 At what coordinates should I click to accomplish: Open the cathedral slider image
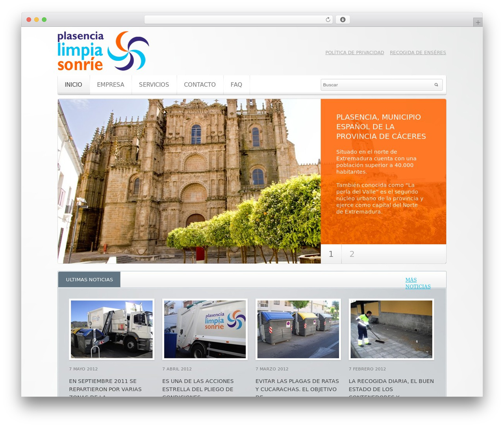point(189,181)
